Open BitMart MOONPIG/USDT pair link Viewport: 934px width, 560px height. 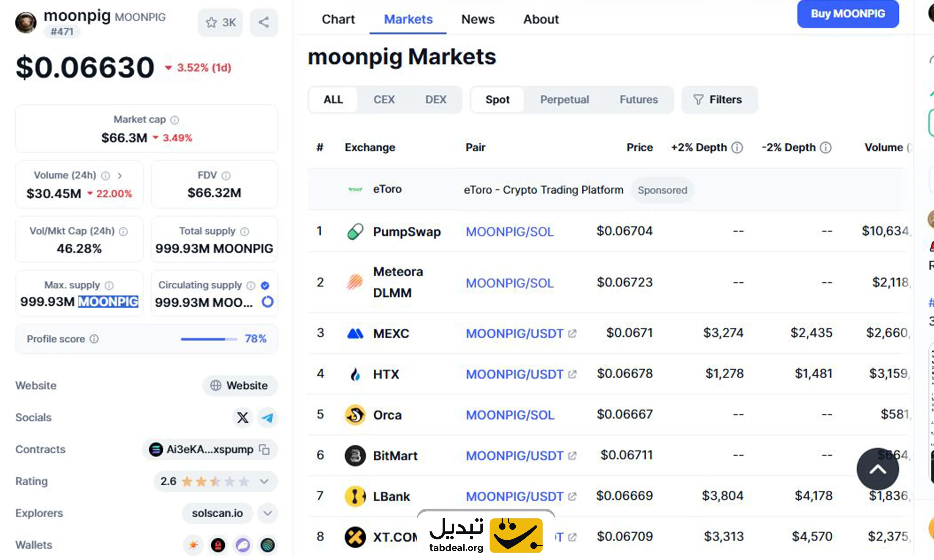(x=514, y=456)
